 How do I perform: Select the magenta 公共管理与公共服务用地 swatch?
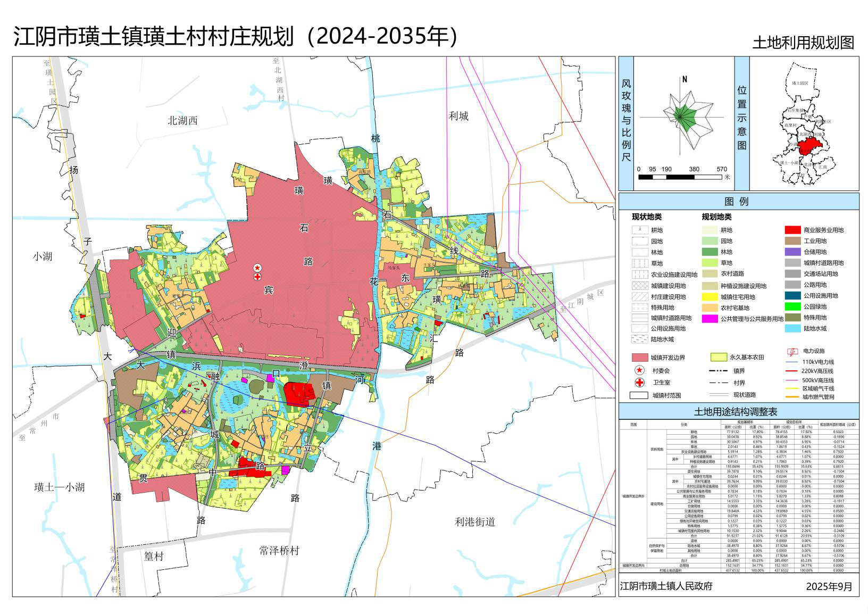click(710, 319)
